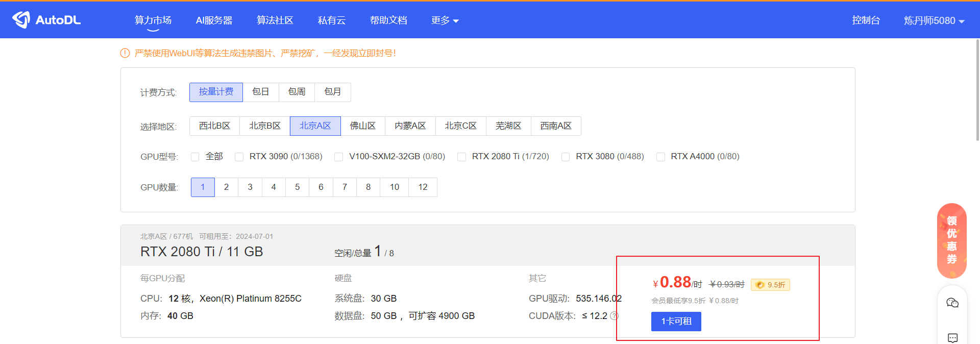Select the 西北B区 region
This screenshot has height=344, width=980.
pos(214,126)
